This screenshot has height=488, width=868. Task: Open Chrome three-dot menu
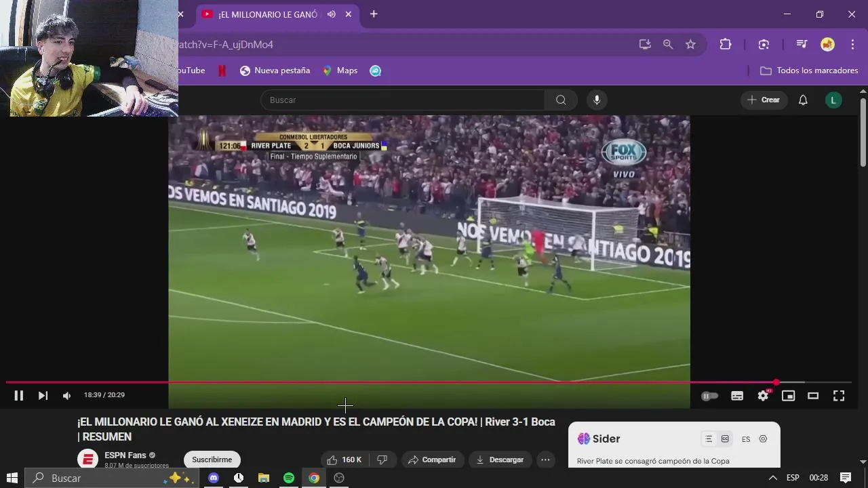[x=852, y=44]
